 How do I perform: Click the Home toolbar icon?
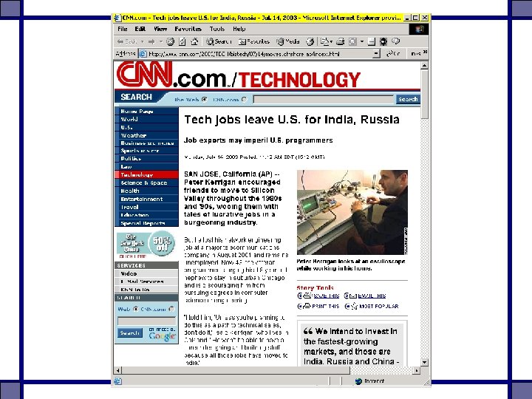194,41
